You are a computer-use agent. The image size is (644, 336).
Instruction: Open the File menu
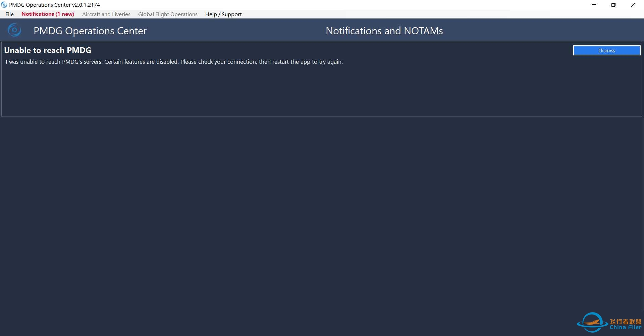click(x=9, y=14)
